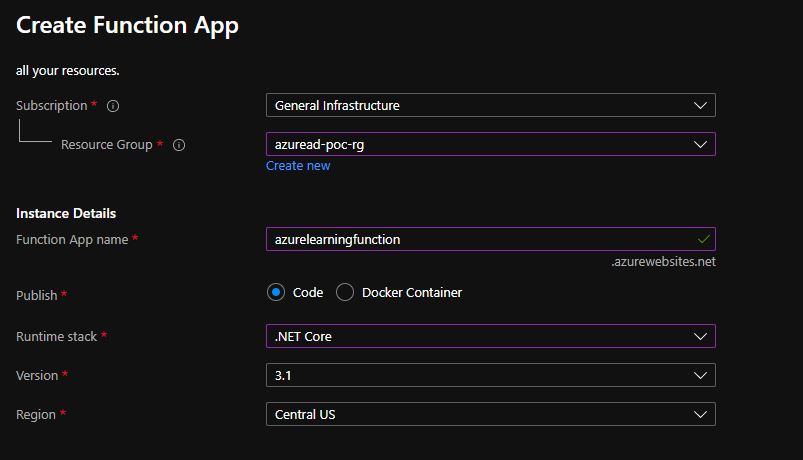Viewport: 803px width, 460px height.
Task: Click the Resource Group info icon
Action: coord(179,145)
